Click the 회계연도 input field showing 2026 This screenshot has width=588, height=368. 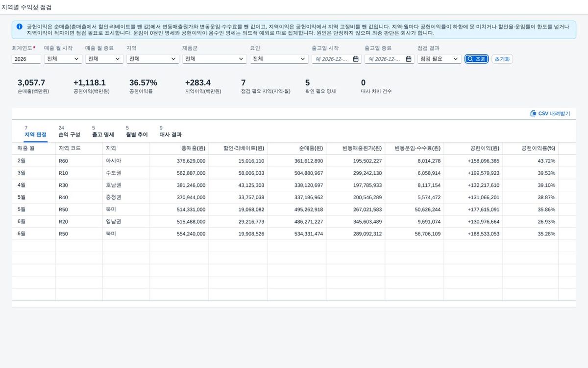26,59
